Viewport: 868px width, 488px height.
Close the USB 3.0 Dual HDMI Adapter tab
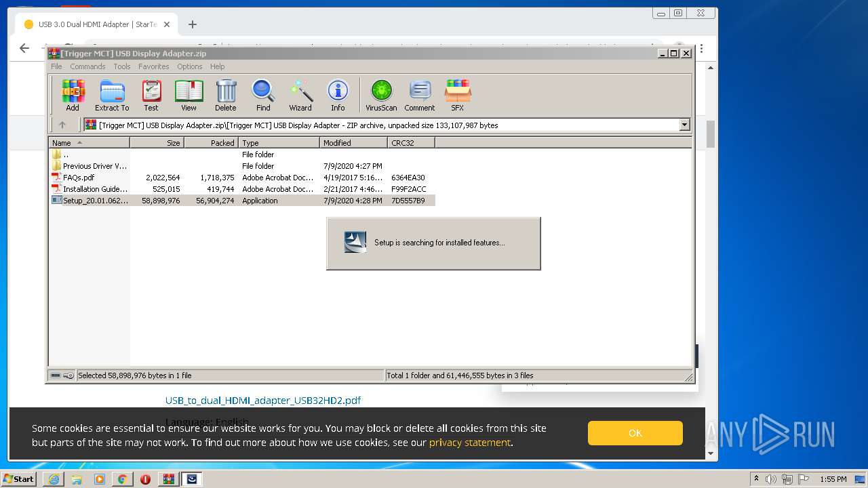[167, 24]
